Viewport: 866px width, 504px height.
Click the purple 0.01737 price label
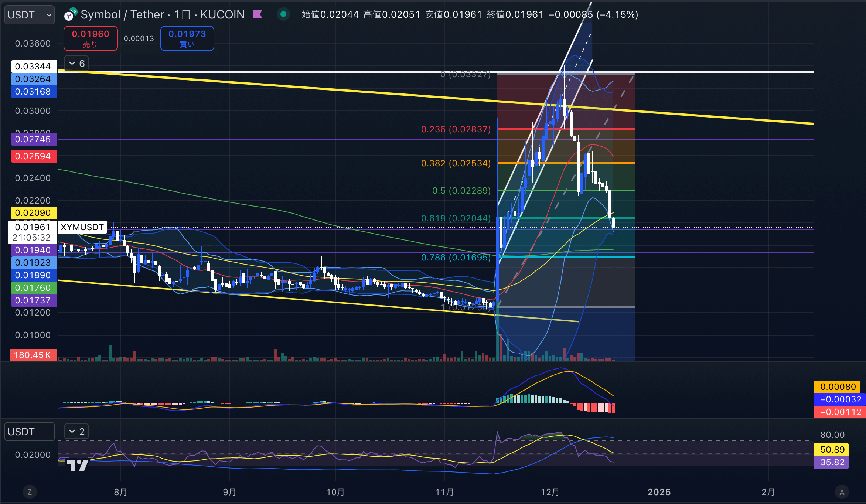pyautogui.click(x=33, y=300)
